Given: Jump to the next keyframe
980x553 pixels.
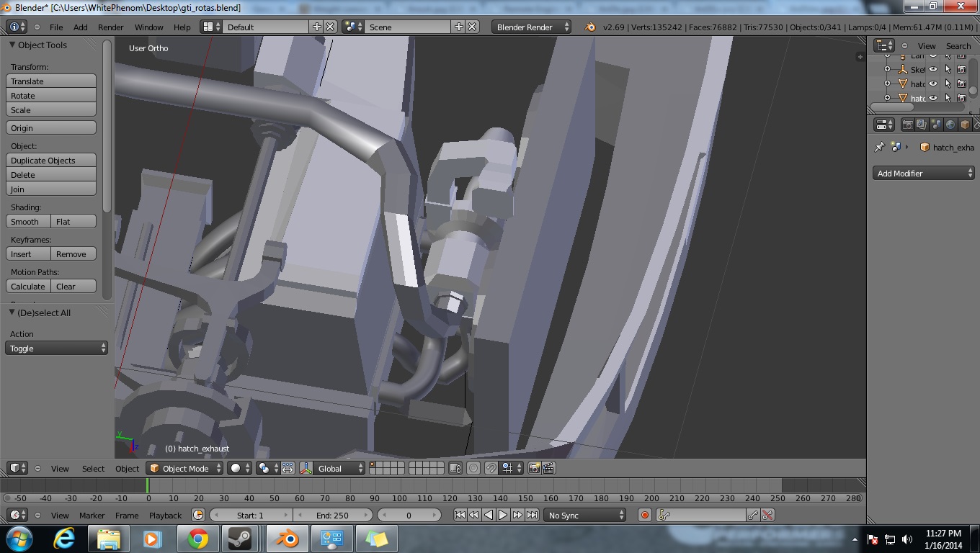Looking at the screenshot, I should click(517, 515).
